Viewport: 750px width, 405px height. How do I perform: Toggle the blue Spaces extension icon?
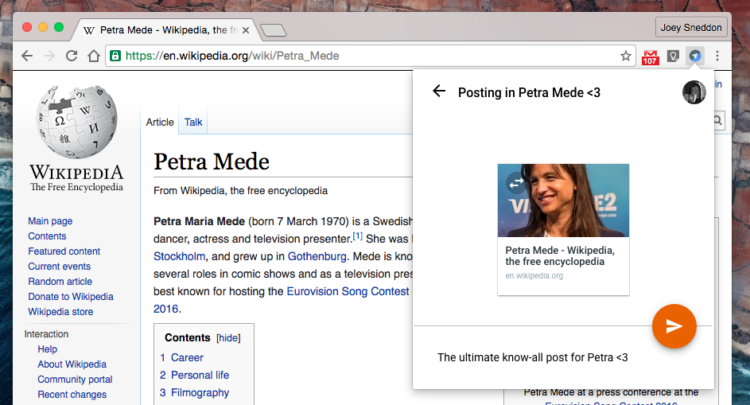[695, 56]
